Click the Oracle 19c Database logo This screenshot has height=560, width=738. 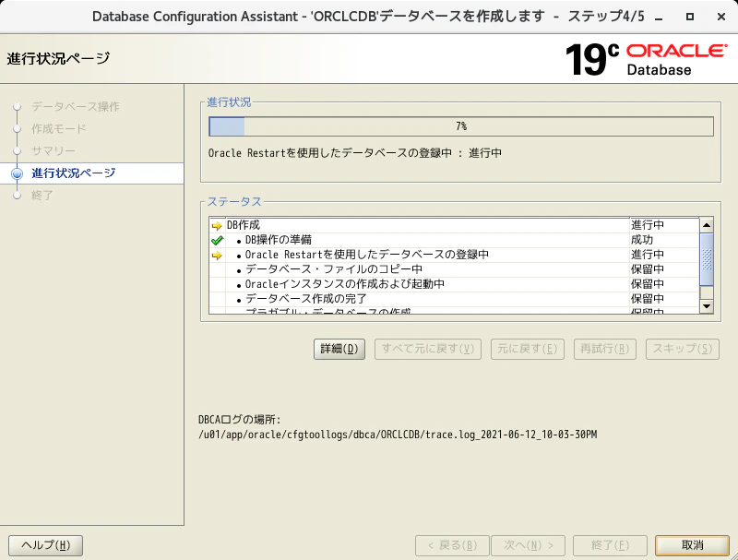[647, 59]
